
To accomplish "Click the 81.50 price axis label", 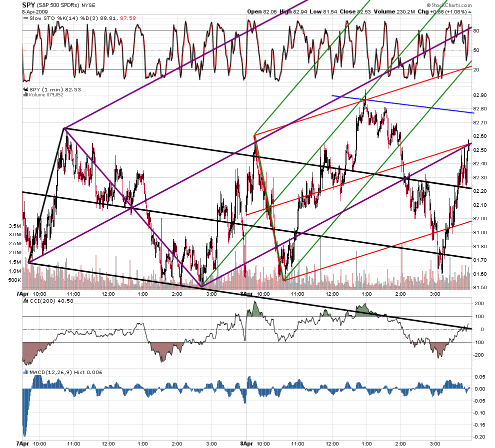I will click(x=480, y=288).
